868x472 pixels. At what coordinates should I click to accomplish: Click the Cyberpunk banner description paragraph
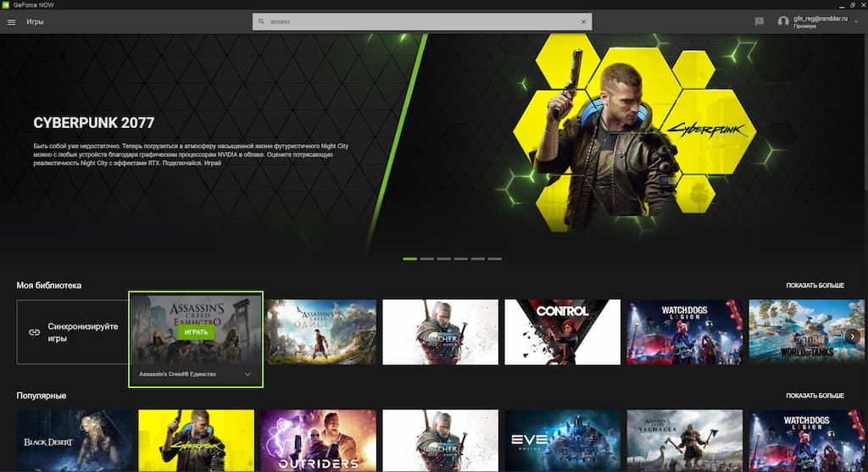pyautogui.click(x=191, y=154)
